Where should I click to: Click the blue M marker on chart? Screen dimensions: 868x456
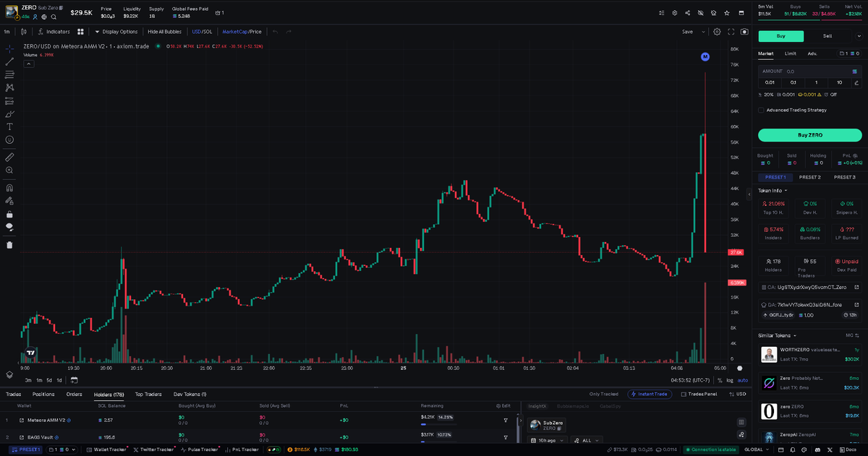[x=705, y=56]
